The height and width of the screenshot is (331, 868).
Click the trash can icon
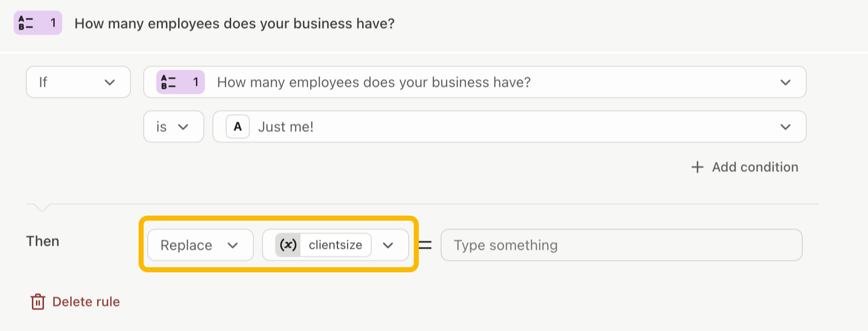(x=38, y=302)
